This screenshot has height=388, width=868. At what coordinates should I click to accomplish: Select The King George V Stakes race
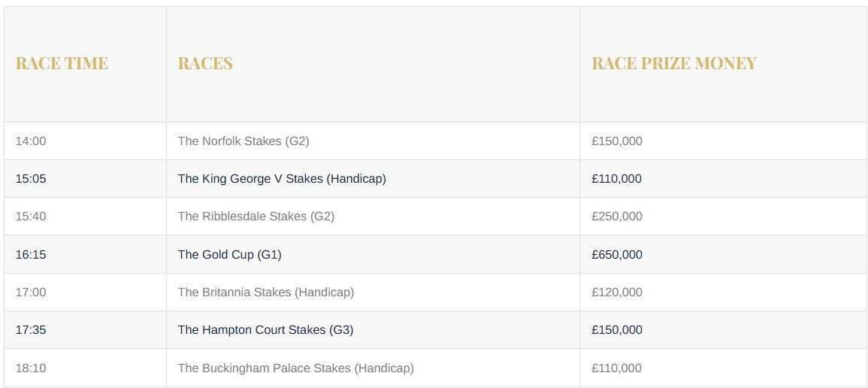(282, 179)
